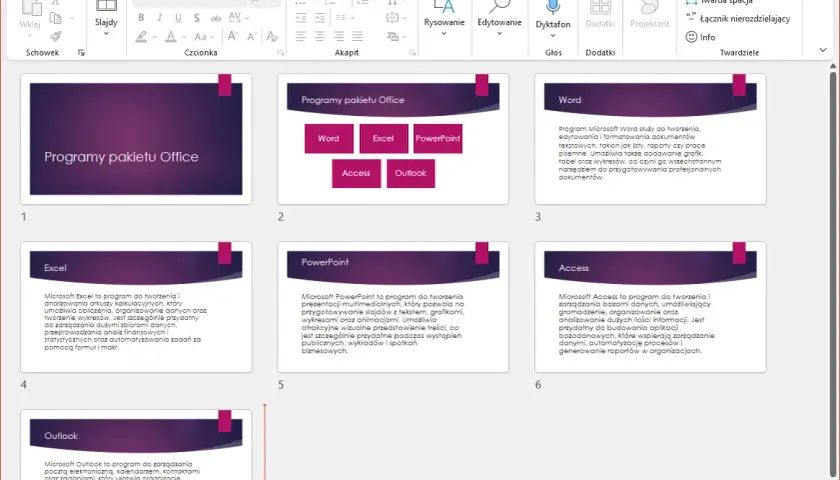Image resolution: width=840 pixels, height=480 pixels.
Task: Click the Info smiley button
Action: pyautogui.click(x=701, y=37)
